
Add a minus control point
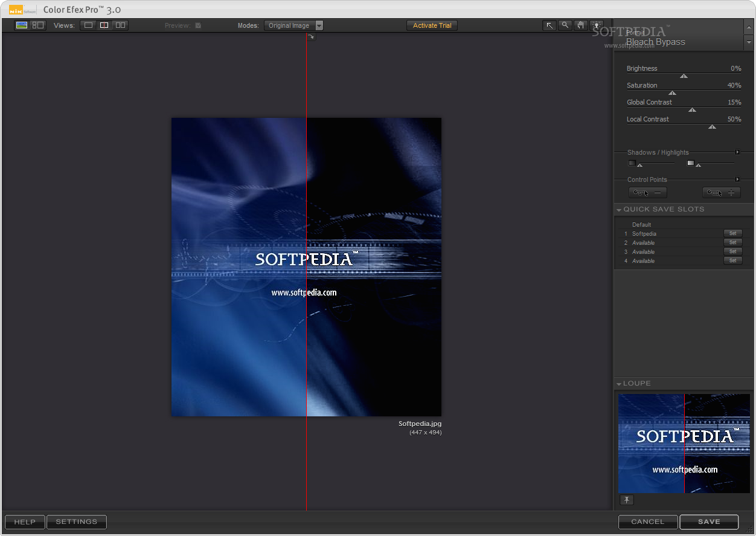tap(648, 193)
